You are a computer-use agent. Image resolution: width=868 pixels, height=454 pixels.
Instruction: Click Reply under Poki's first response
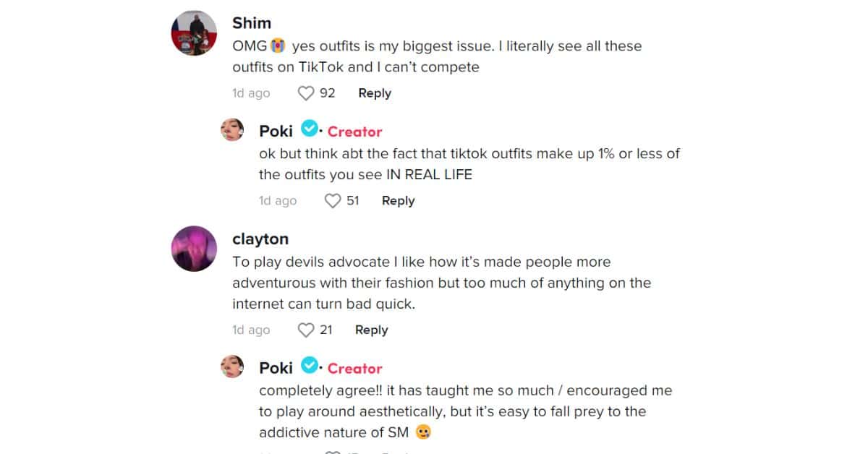(397, 200)
